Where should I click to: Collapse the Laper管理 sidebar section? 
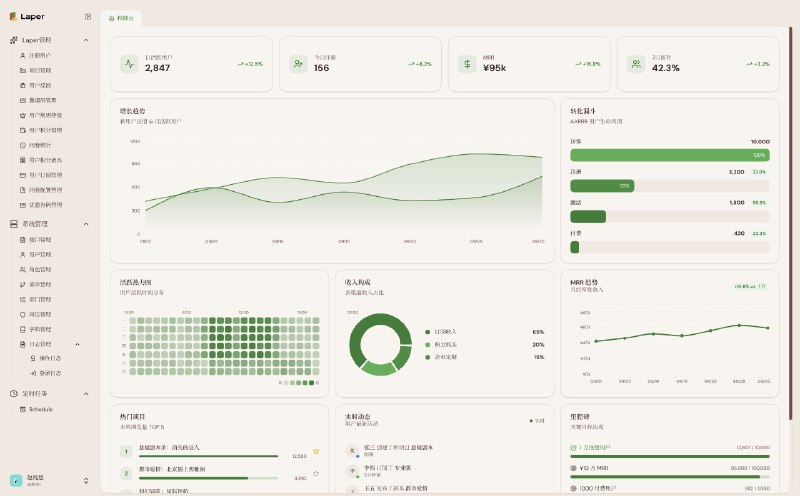pos(86,40)
